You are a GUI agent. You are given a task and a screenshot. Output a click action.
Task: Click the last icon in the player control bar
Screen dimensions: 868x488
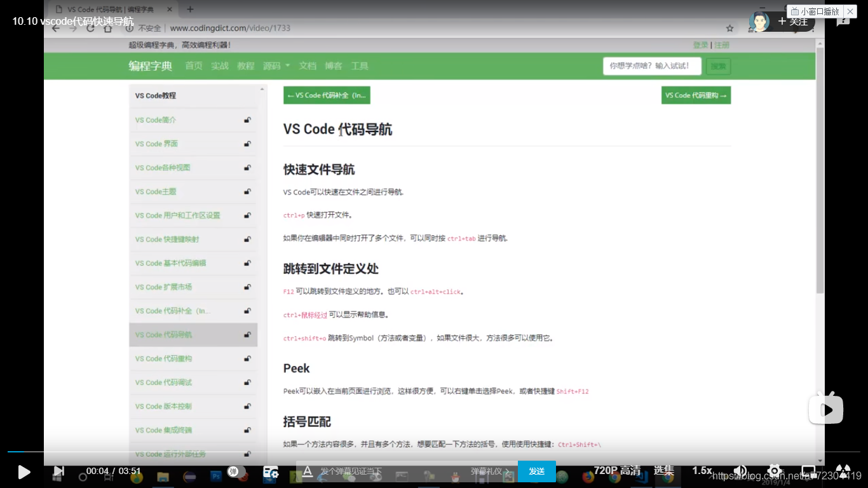843,471
